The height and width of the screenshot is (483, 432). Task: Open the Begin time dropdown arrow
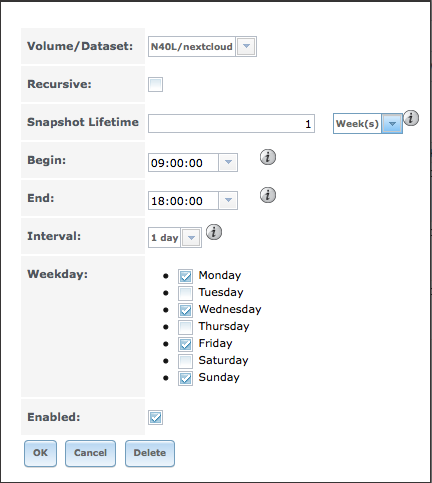[228, 162]
